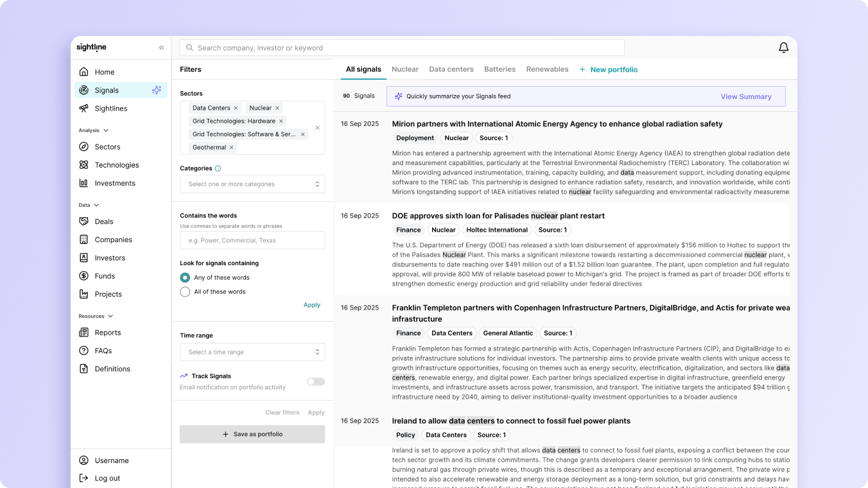Switch to Nuclear portfolio tab
Image resolution: width=868 pixels, height=488 pixels.
405,69
